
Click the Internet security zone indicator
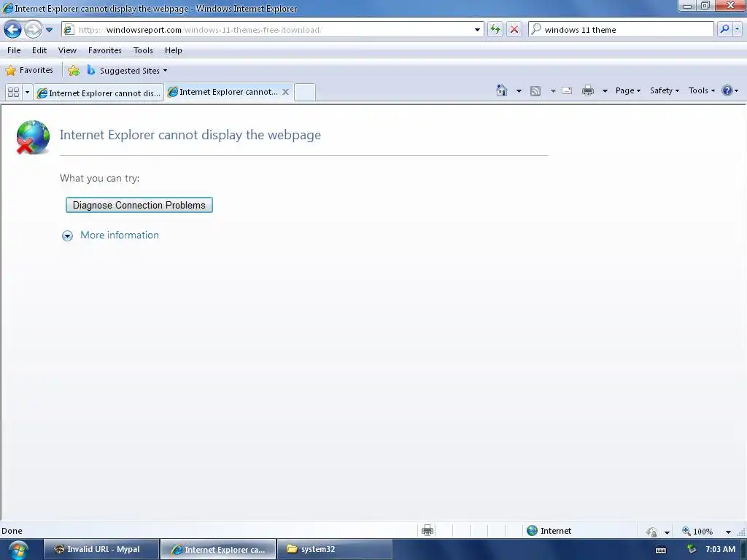pyautogui.click(x=549, y=531)
